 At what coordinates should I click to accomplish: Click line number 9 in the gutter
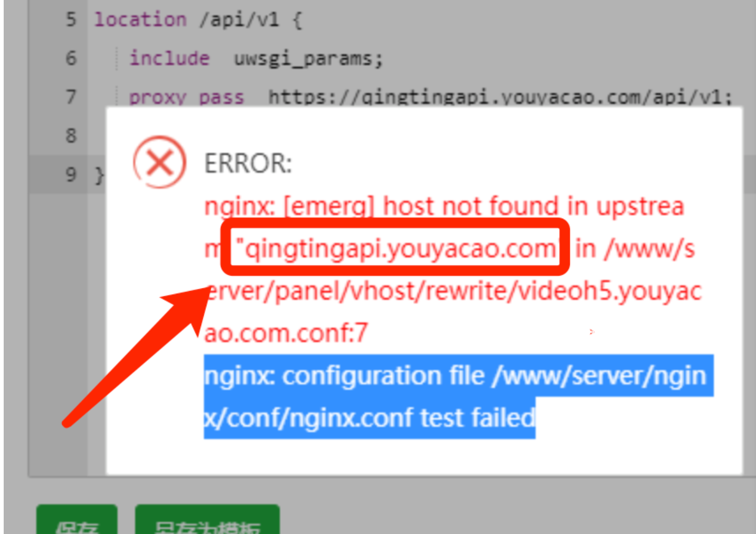(71, 174)
